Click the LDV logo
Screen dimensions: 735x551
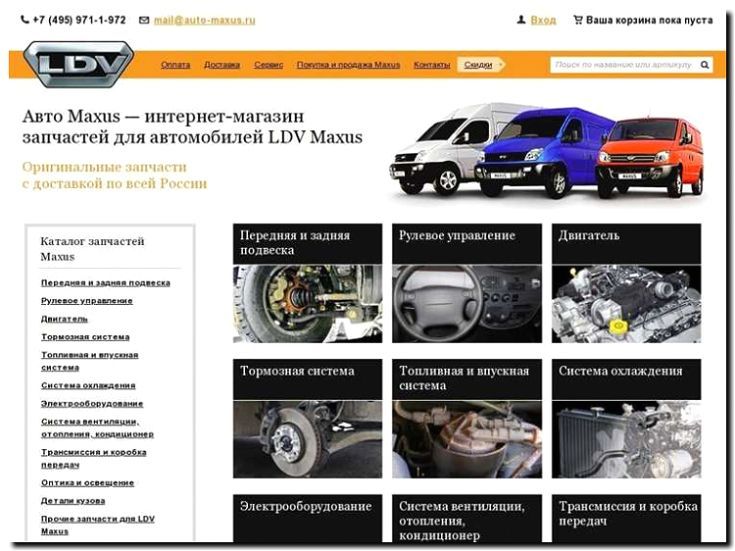(78, 64)
